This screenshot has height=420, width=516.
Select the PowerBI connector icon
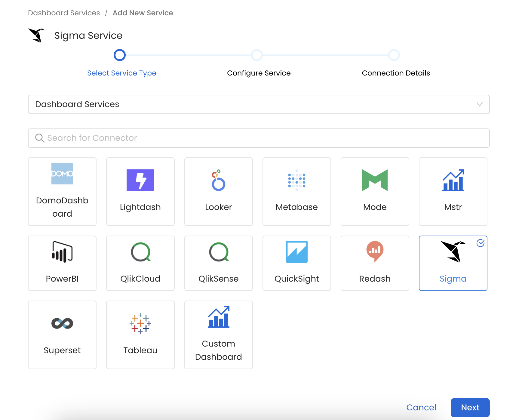[62, 252]
